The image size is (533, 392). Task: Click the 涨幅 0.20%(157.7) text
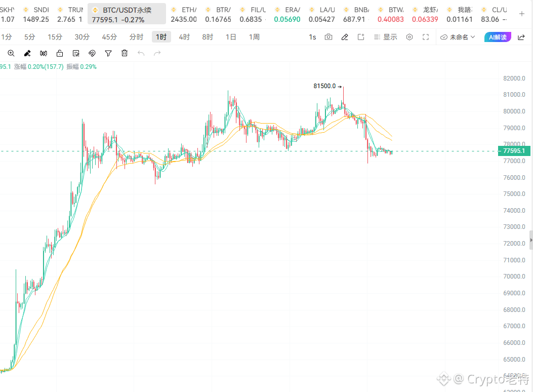click(x=39, y=67)
